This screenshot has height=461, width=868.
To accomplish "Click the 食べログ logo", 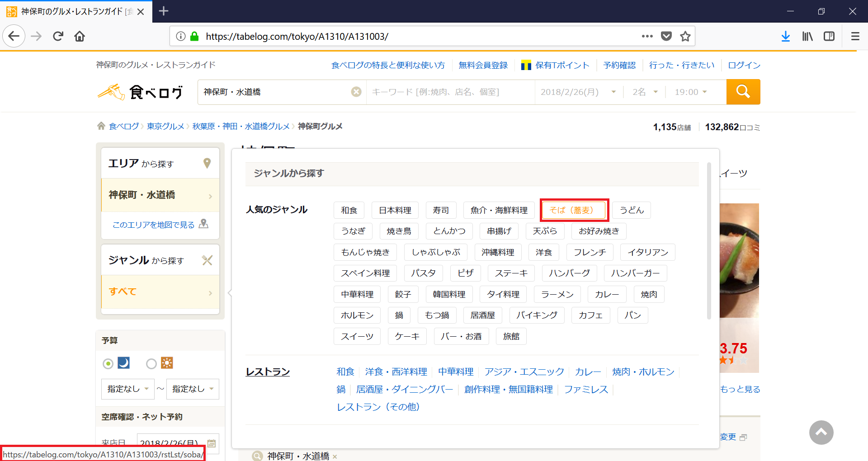I will pos(140,92).
